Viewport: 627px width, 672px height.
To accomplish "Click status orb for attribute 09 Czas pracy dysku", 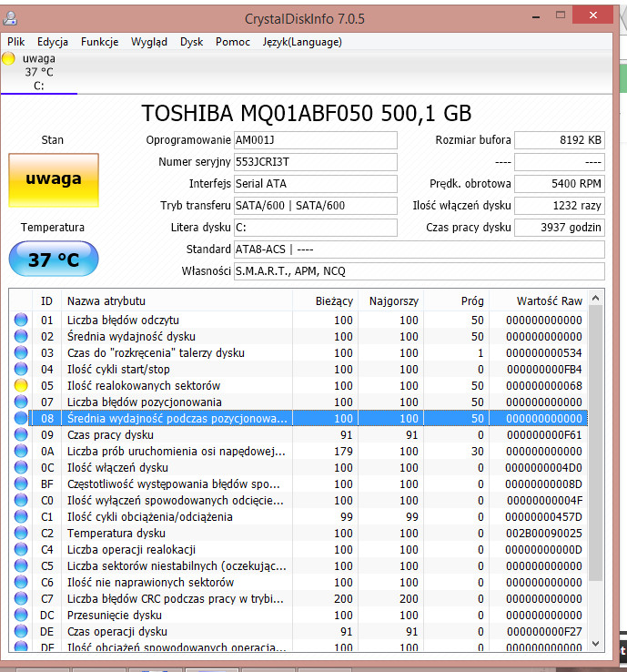I will (21, 434).
